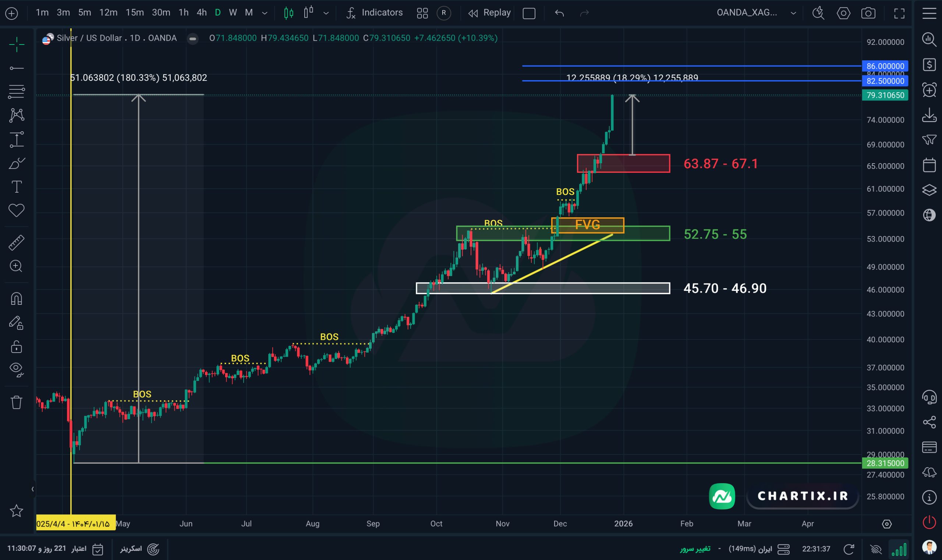Expand the OANDA_XAG symbol dropdown
Image resolution: width=942 pixels, height=560 pixels.
[x=793, y=13]
